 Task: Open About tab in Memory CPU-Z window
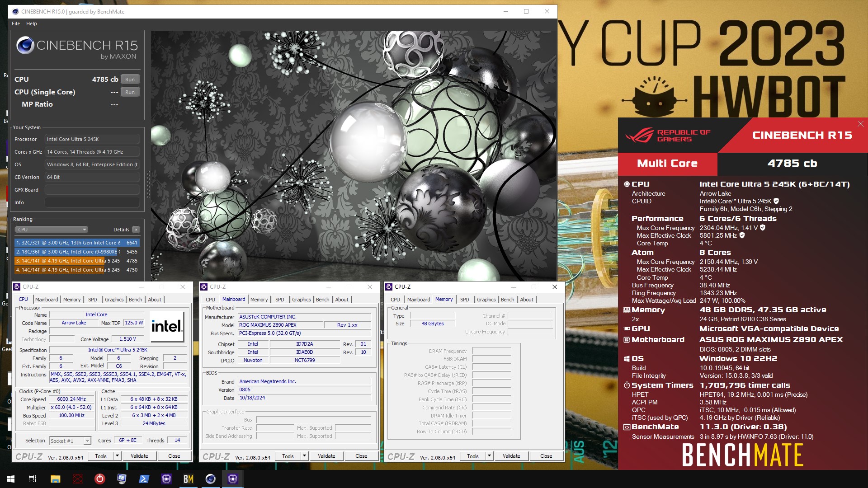click(x=527, y=300)
